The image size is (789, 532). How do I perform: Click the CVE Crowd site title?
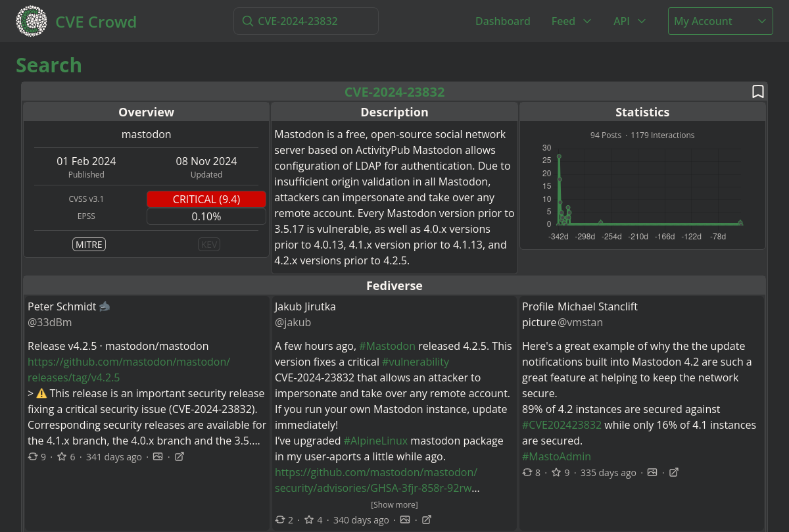click(x=96, y=22)
